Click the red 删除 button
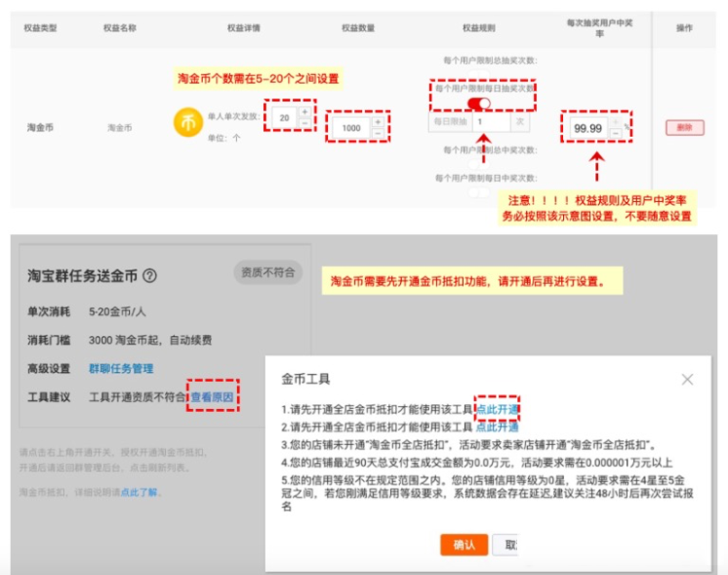Screen dimensions: 728x575 [x=685, y=127]
